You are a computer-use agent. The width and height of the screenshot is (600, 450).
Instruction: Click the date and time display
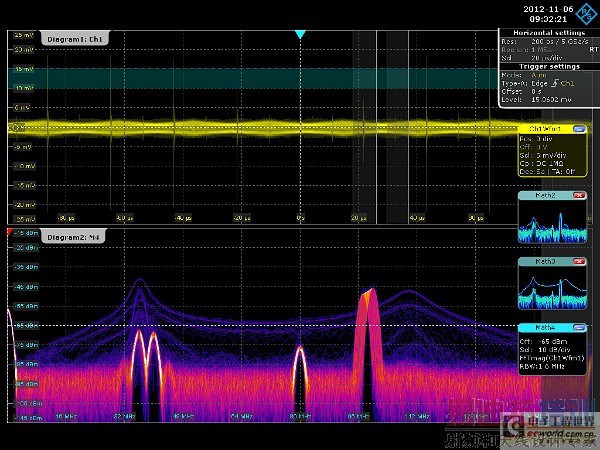point(548,14)
